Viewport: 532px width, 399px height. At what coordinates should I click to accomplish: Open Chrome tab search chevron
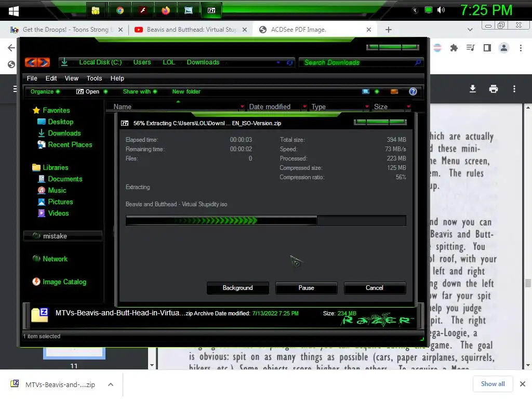coord(470,30)
